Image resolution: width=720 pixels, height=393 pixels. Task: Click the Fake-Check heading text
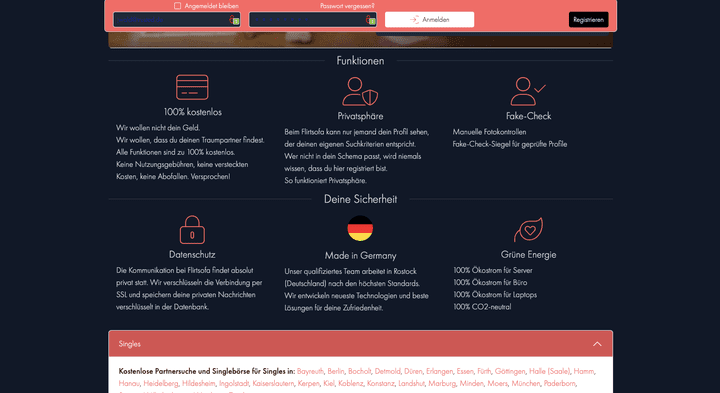click(528, 116)
